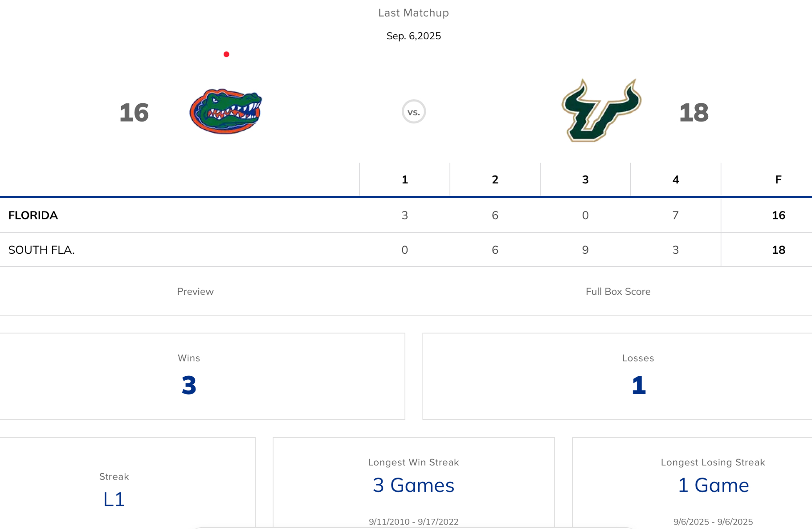Click the Sep. 6, 2025 matchup date
The width and height of the screenshot is (812, 529).
click(413, 36)
